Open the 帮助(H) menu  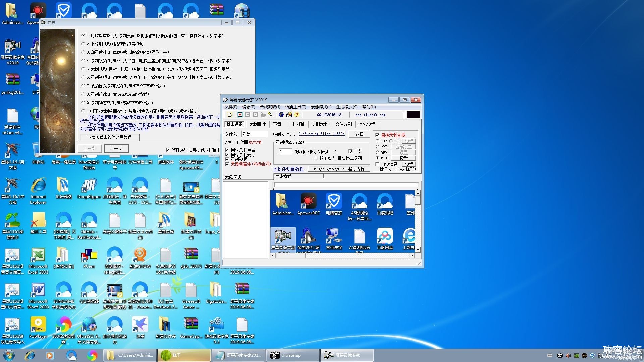pos(369,107)
